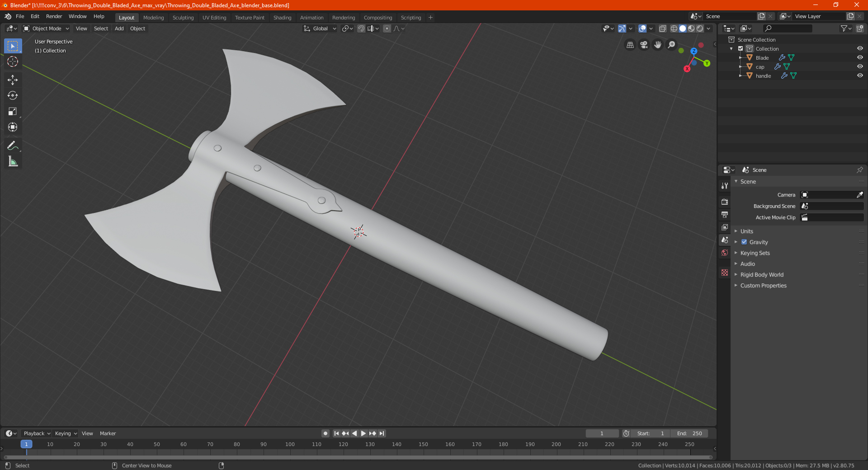Screen dimensions: 868x470
Task: Select the Move tool
Action: 13,80
